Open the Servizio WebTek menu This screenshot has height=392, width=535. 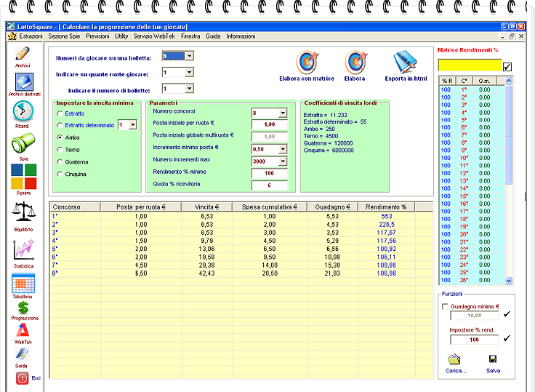154,36
